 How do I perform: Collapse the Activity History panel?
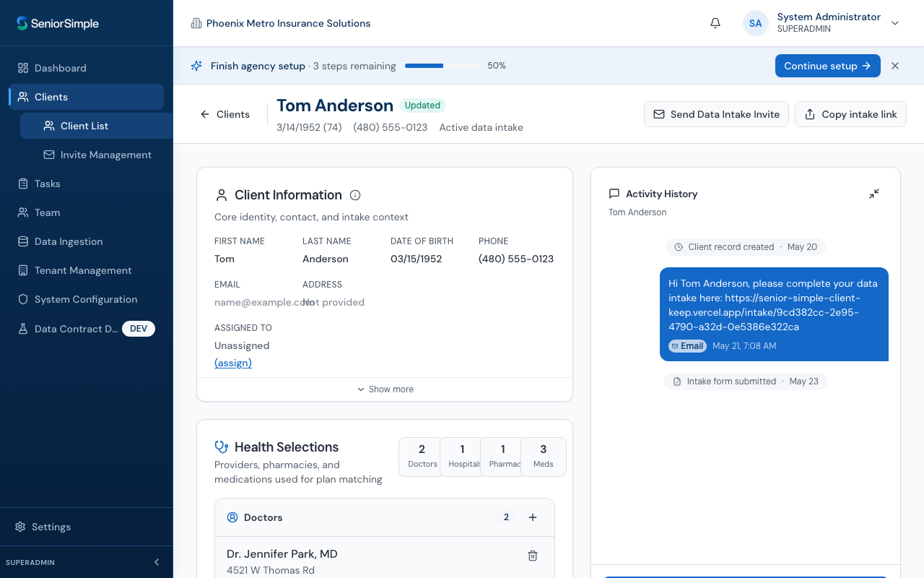[x=874, y=194]
